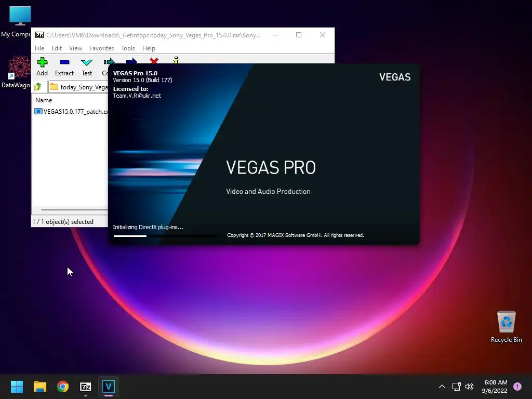The height and width of the screenshot is (399, 532).
Task: Open network status tray icon
Action: click(x=456, y=387)
